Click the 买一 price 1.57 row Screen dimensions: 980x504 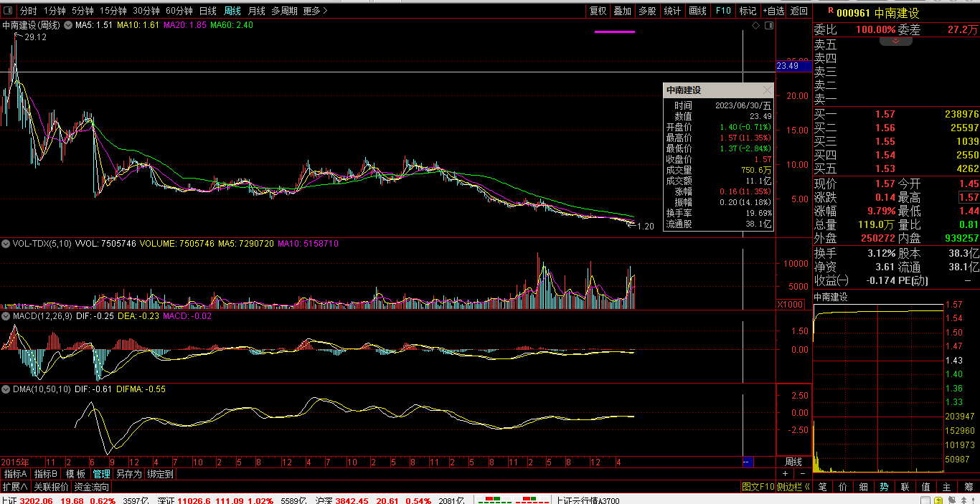[x=896, y=114]
